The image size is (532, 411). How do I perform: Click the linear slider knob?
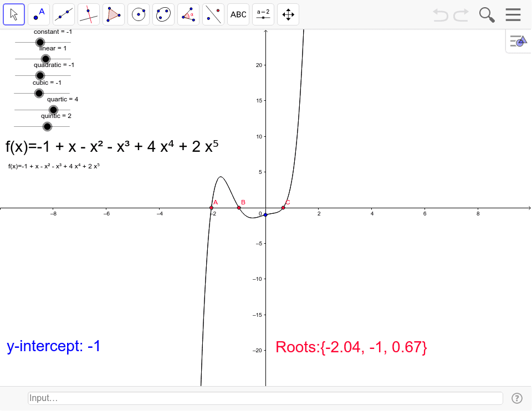point(45,59)
